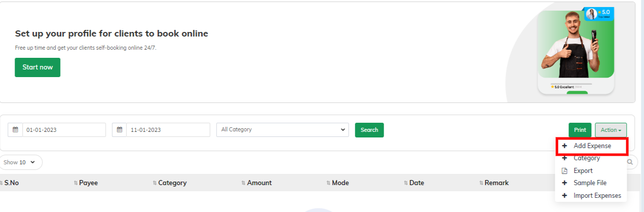Click the sort arrows icon beside Amount

click(x=244, y=183)
